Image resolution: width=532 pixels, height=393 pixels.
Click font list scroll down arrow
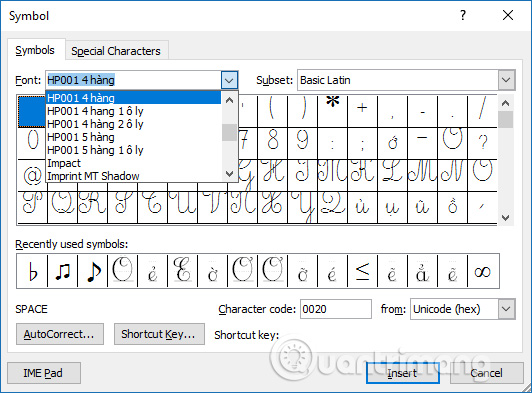(229, 174)
